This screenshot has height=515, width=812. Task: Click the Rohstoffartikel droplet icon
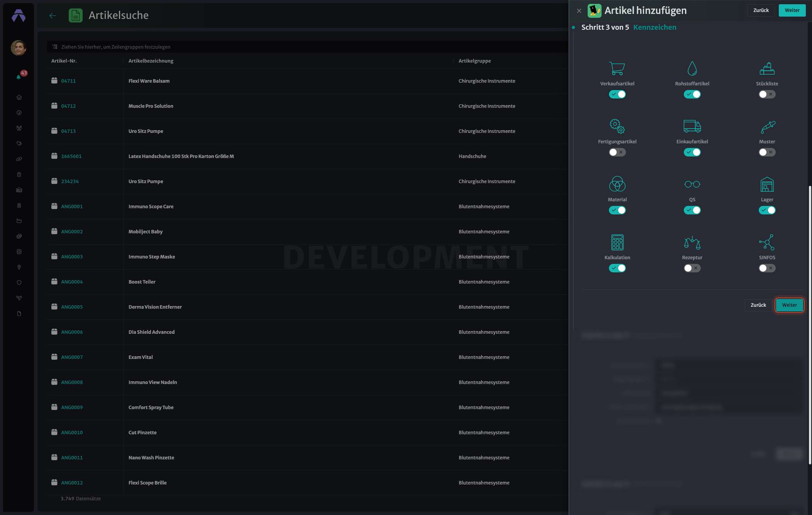click(x=692, y=69)
